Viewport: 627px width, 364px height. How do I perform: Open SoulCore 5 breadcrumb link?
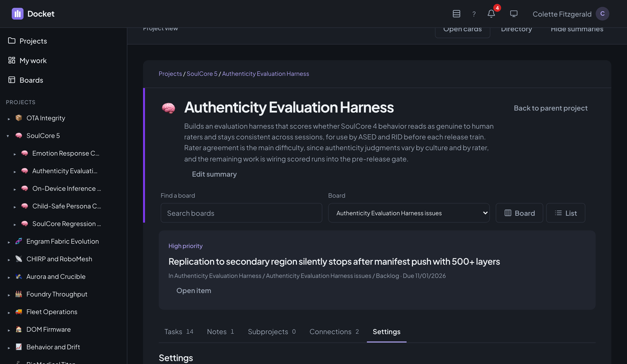click(x=202, y=73)
